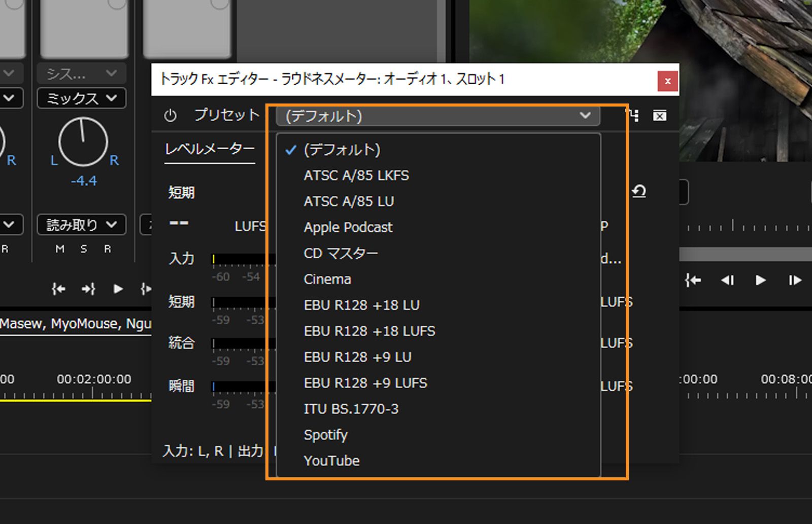Image resolution: width=812 pixels, height=524 pixels.
Task: Click the 00:02:00:00 mark on the time ruler
Action: pos(94,379)
